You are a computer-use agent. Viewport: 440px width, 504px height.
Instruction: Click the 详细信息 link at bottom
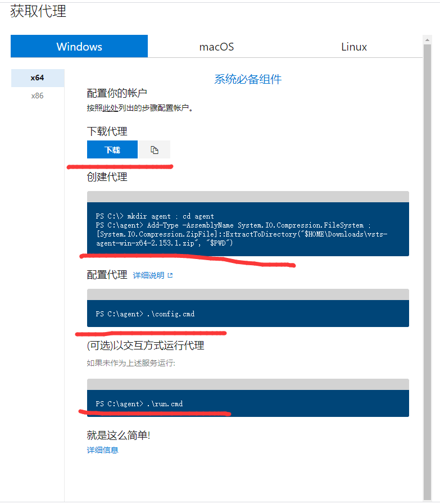pos(102,450)
